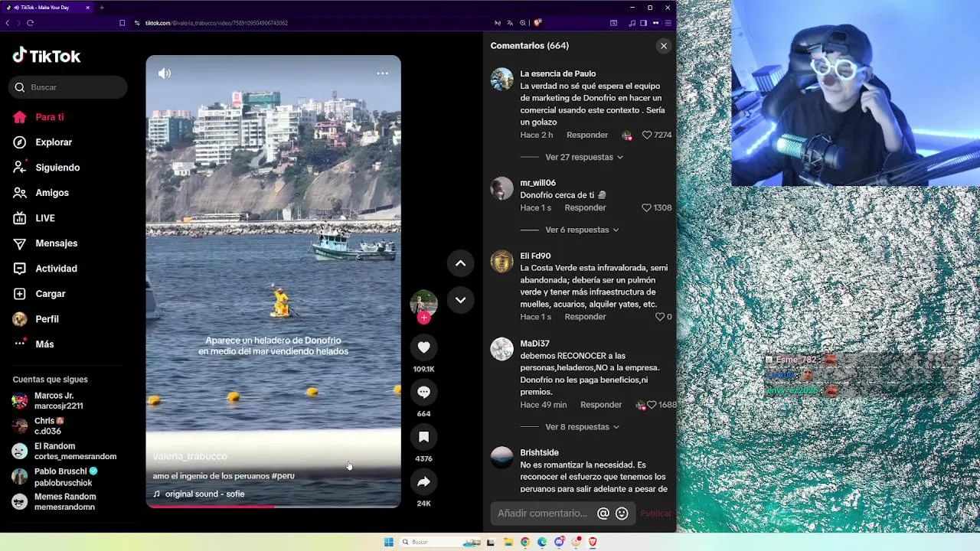Close the Comentarios panel

(x=664, y=46)
